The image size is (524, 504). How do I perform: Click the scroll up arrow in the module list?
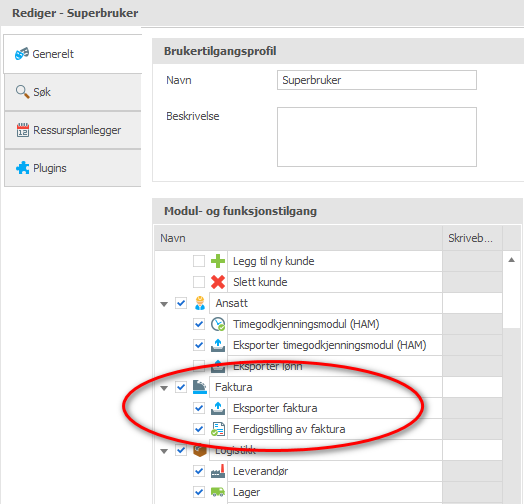click(x=511, y=260)
